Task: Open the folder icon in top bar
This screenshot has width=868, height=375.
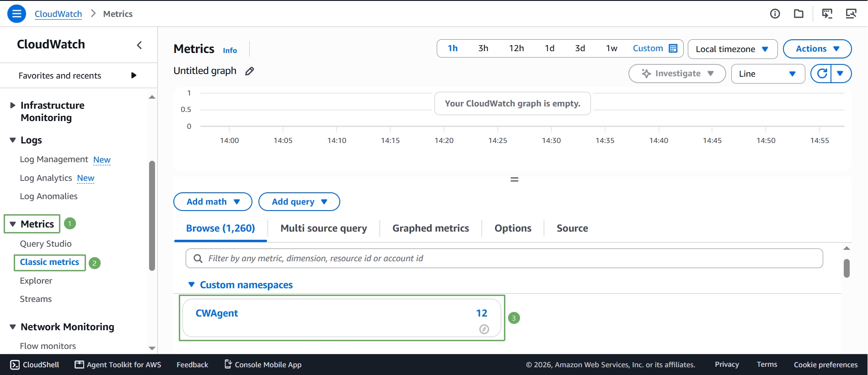Action: click(x=798, y=14)
